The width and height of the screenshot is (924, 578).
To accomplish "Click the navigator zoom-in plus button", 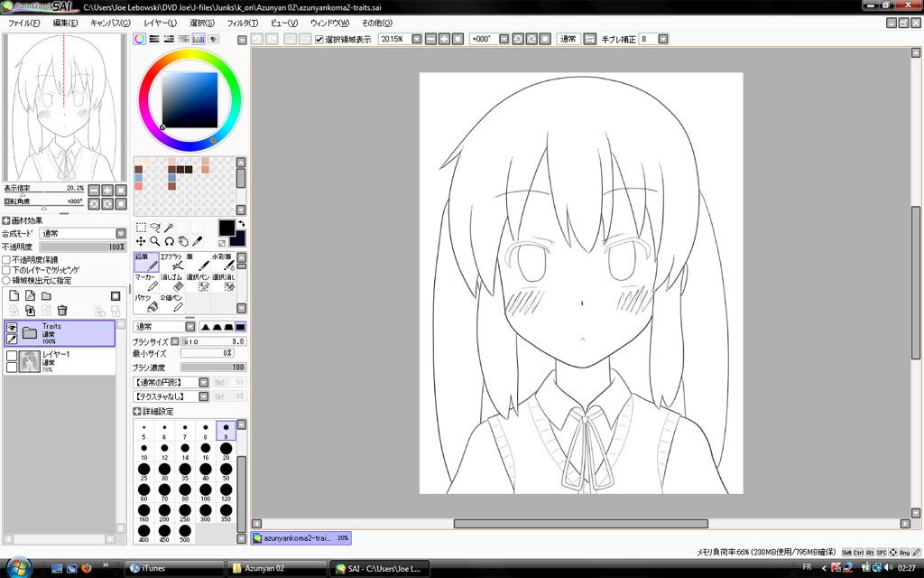I will [107, 190].
